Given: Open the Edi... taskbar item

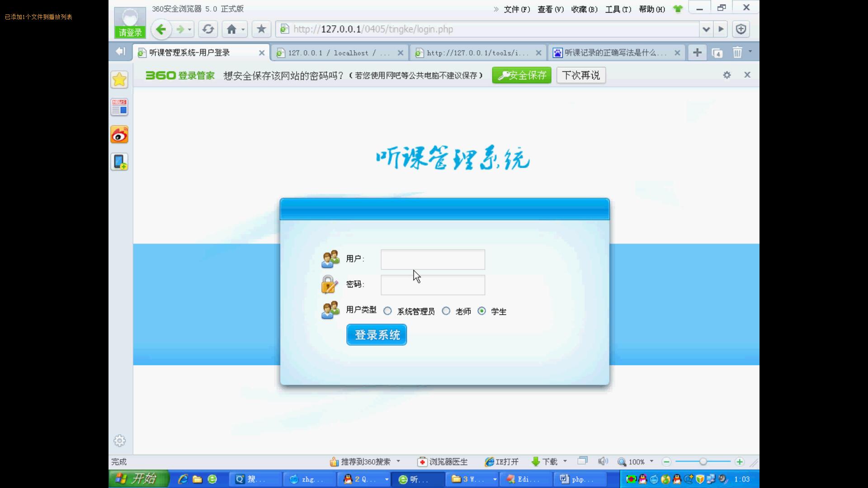Looking at the screenshot, I should point(526,479).
